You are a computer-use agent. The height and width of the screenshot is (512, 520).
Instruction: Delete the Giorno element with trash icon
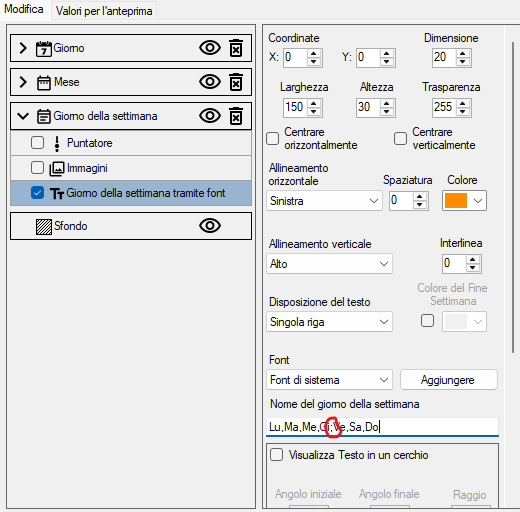point(236,48)
